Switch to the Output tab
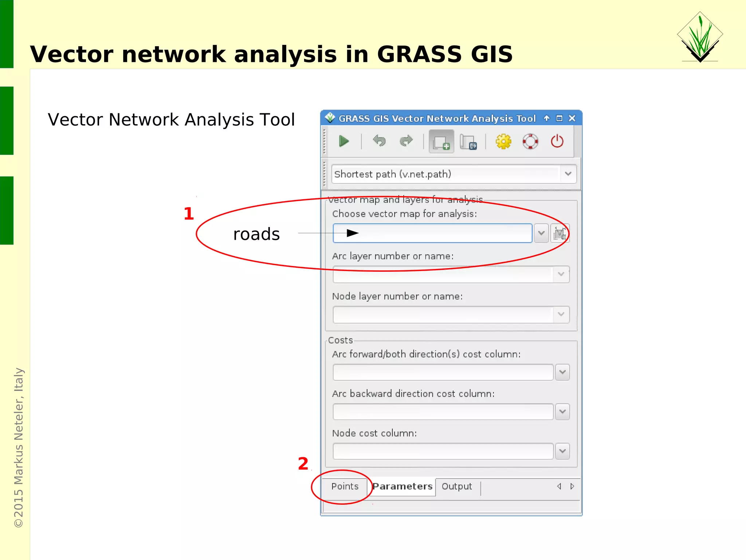Viewport: 746px width, 560px height. click(457, 486)
